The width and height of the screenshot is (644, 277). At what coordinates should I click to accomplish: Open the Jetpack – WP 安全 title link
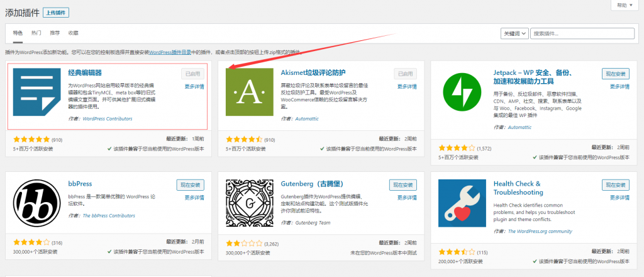(x=533, y=77)
